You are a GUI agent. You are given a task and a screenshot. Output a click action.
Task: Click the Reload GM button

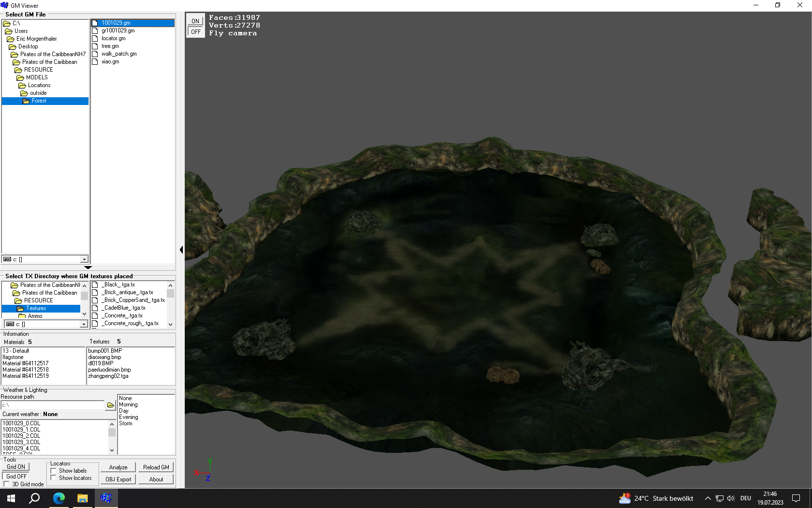pyautogui.click(x=156, y=467)
